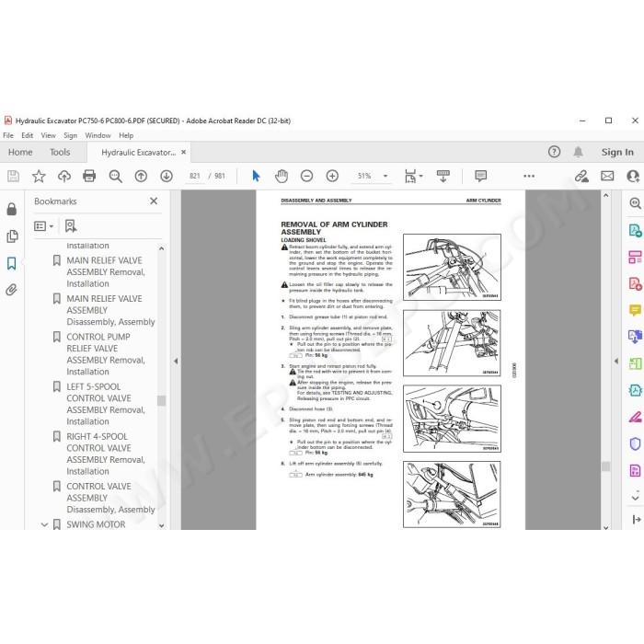Open yellow Comment tool in right pane

point(635,310)
